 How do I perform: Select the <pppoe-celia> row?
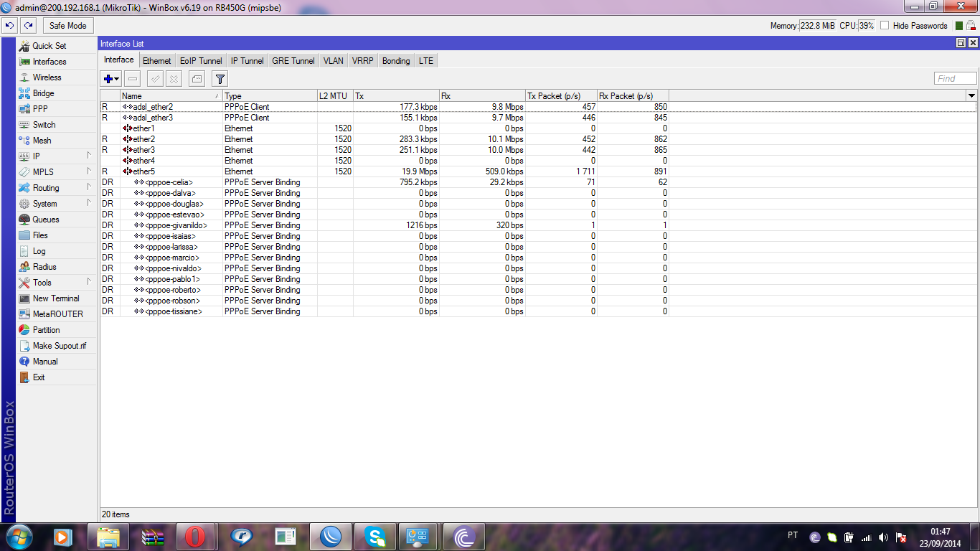point(538,182)
